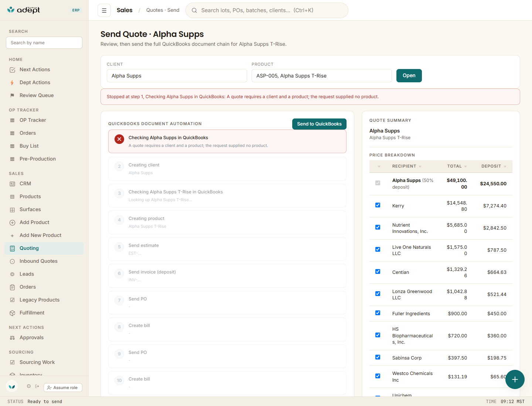Click the leaf avatar in sidebar footer
The image size is (532, 406).
pyautogui.click(x=12, y=386)
